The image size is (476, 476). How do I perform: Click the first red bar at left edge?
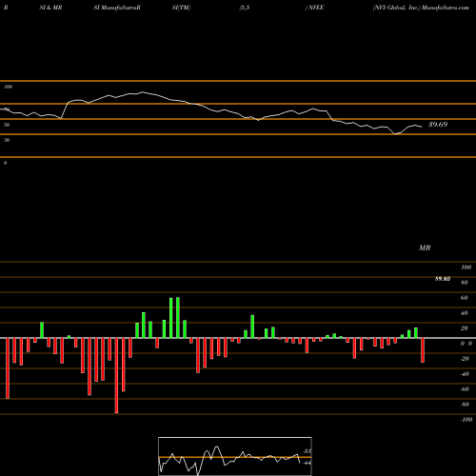(8, 368)
